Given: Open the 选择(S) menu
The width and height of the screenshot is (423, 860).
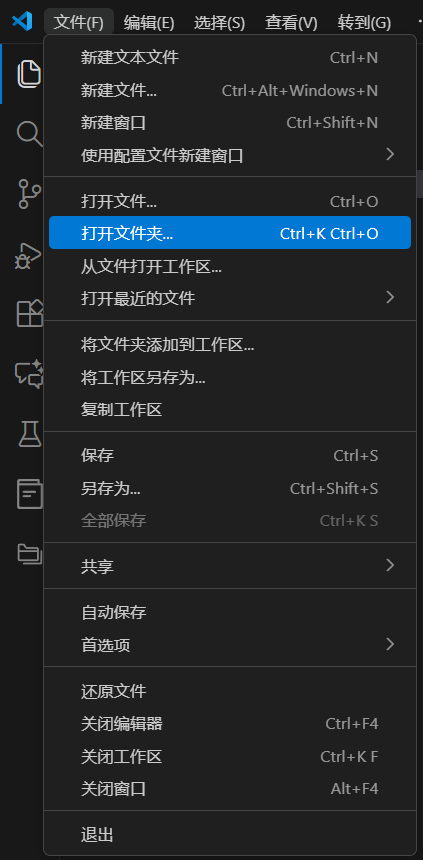Looking at the screenshot, I should (x=219, y=22).
